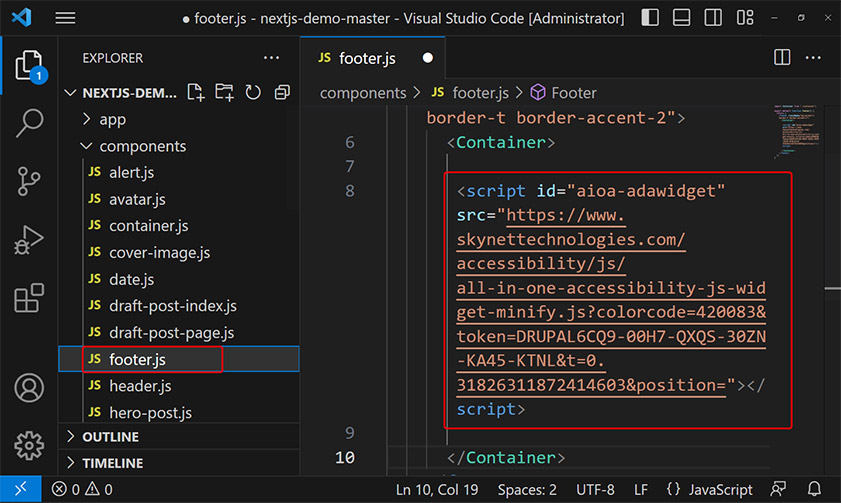Screen dimensions: 841x503
Task: Open the Search view in activity bar
Action: pos(29,123)
